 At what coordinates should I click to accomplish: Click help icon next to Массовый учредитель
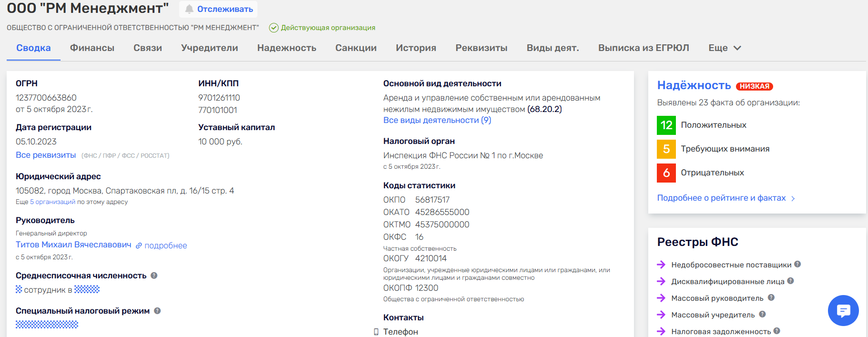click(762, 314)
